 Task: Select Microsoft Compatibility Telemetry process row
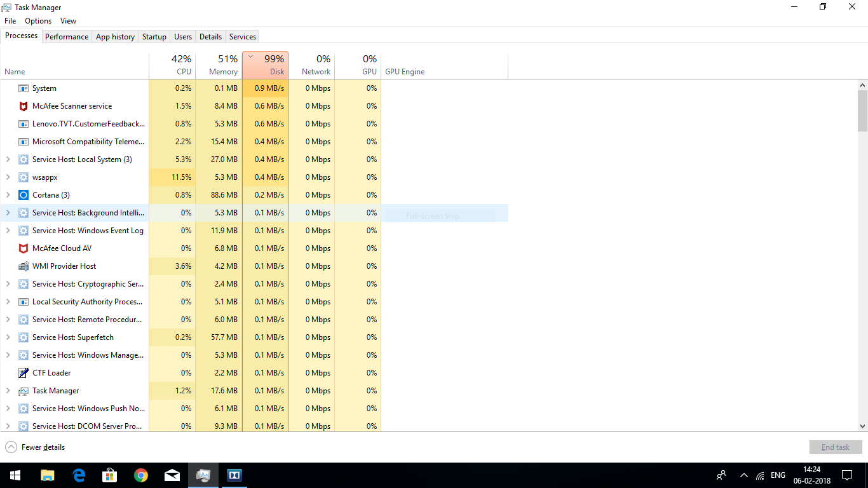tap(191, 142)
